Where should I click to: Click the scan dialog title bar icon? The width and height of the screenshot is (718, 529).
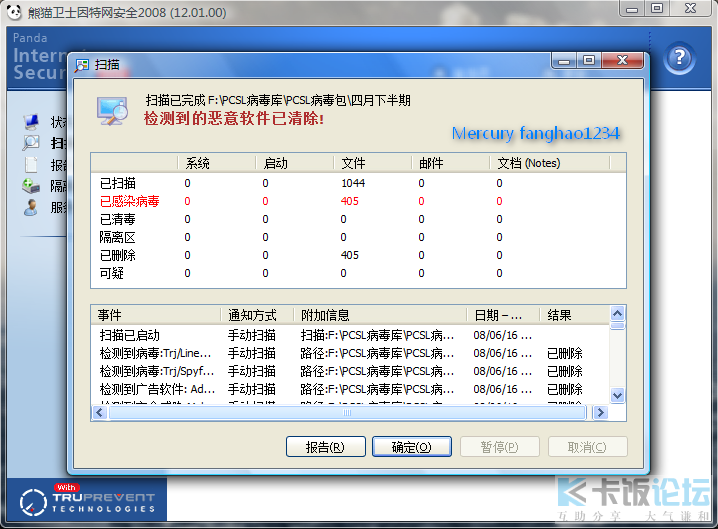coord(82,65)
